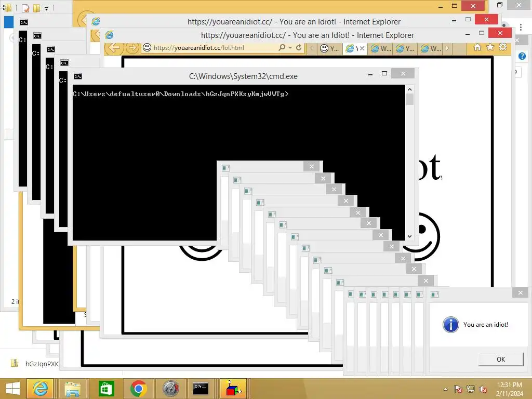Click the cmd prompt path text line

pos(180,94)
